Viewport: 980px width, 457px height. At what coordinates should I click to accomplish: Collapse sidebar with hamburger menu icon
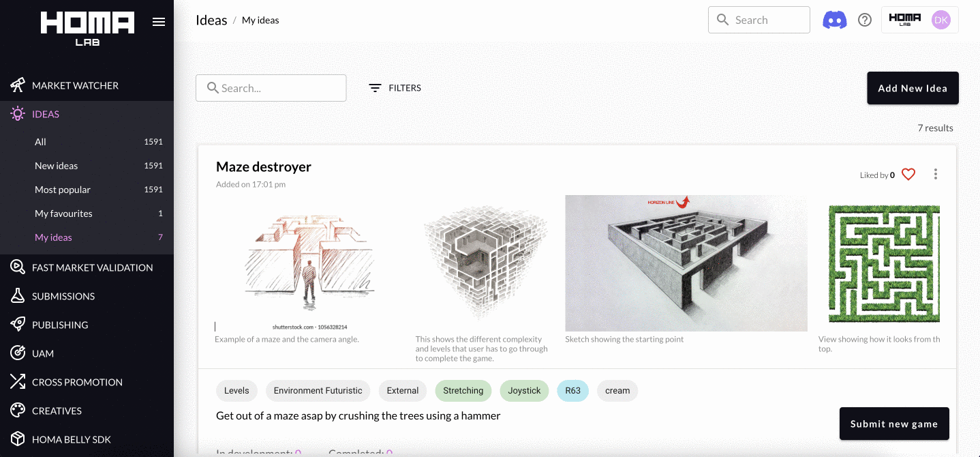pos(159,22)
